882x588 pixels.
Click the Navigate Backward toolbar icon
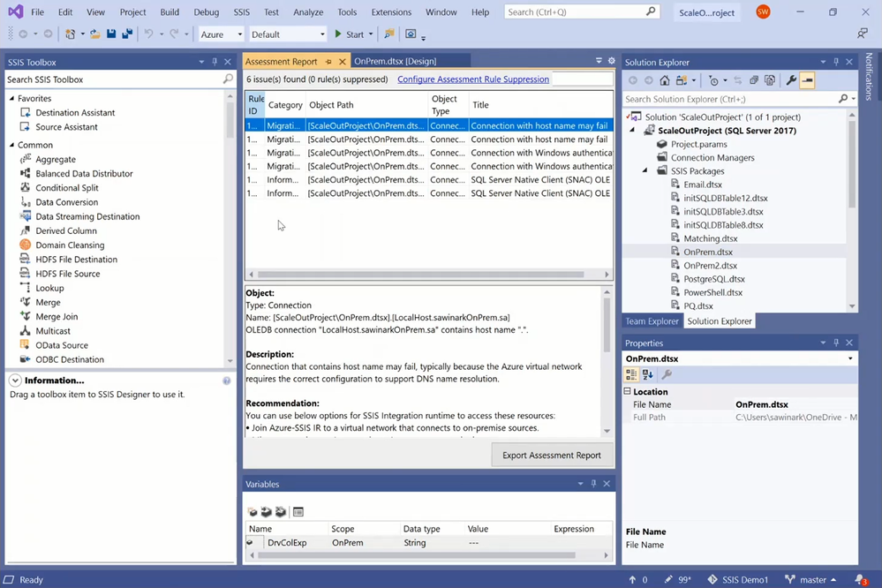click(23, 34)
